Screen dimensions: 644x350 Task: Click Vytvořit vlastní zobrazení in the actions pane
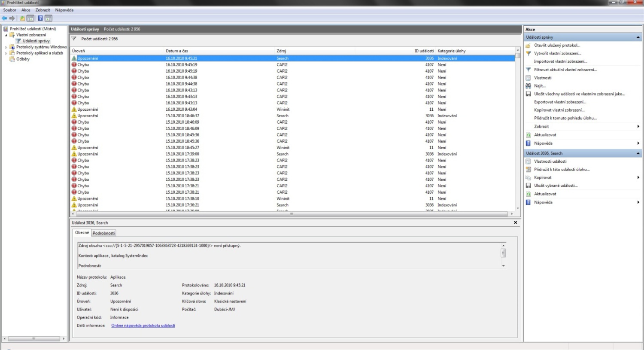(557, 53)
